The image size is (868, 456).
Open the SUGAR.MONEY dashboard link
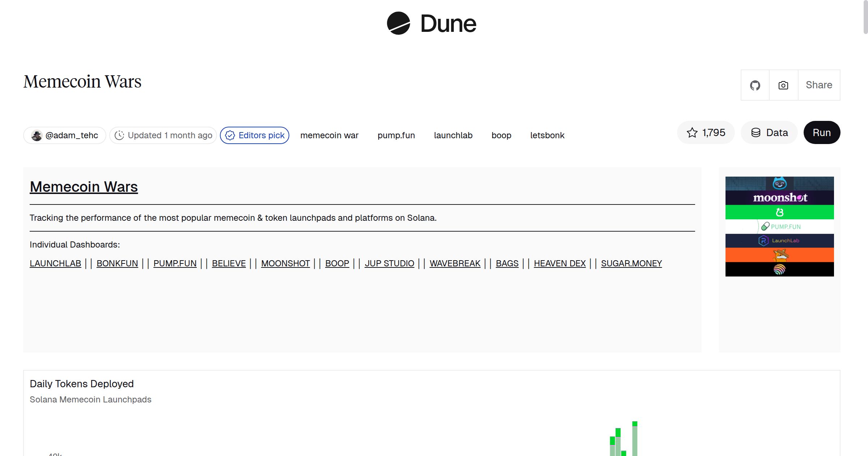pos(631,263)
